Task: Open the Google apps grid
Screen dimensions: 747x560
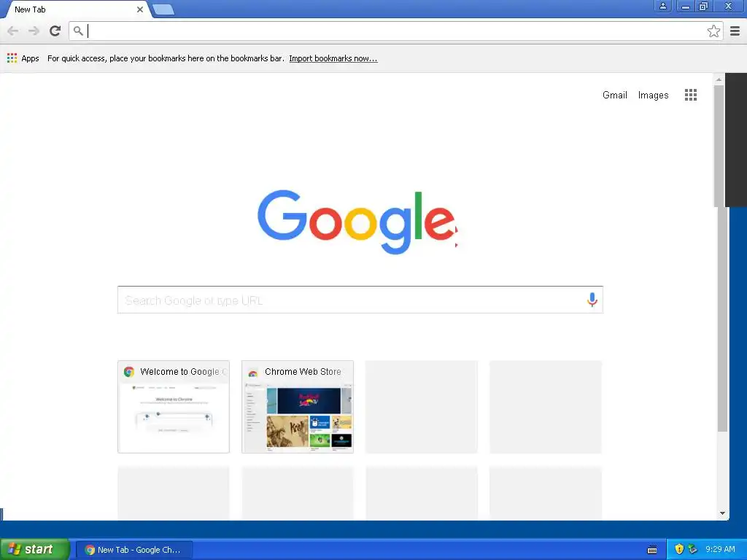Action: [690, 95]
